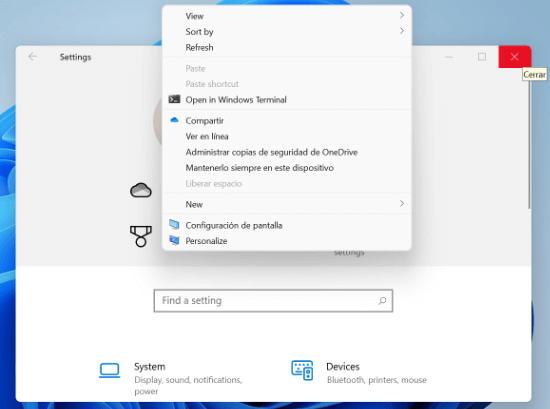Click the greyed Paste entry
Image resolution: width=550 pixels, height=409 pixels.
[x=287, y=68]
